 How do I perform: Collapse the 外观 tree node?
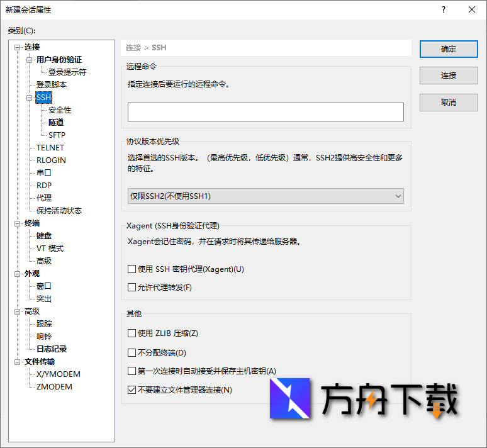coord(18,274)
